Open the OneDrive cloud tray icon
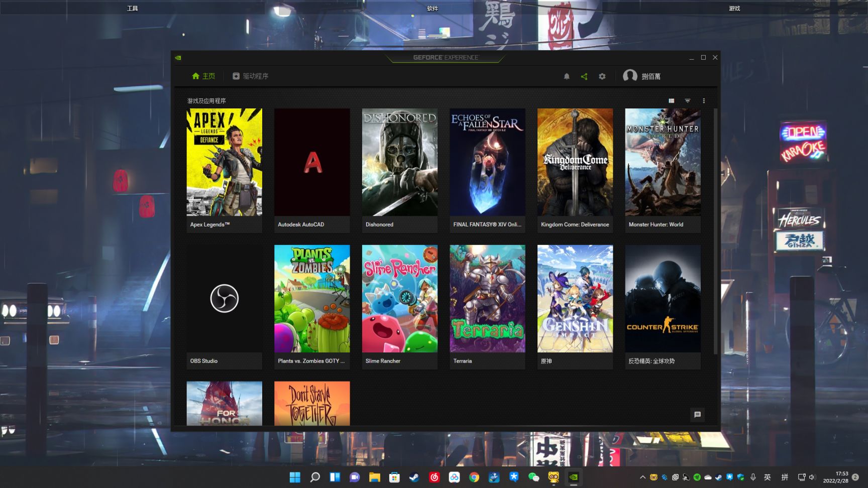This screenshot has width=868, height=488. point(708,477)
